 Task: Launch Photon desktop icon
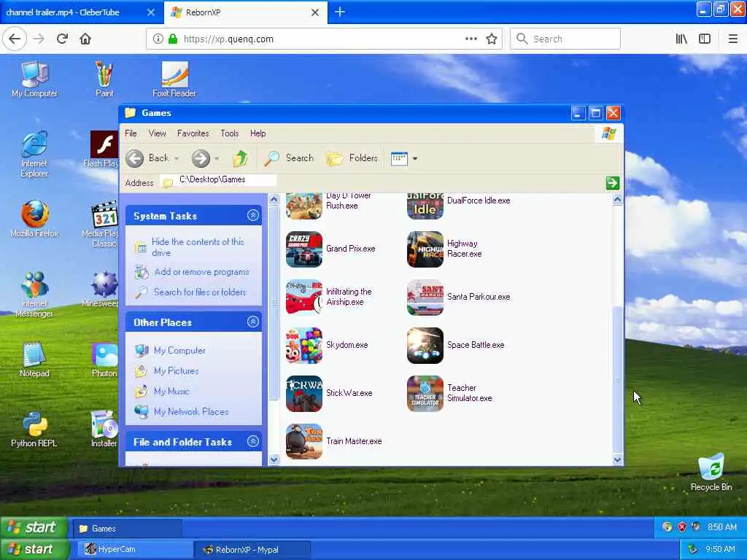[x=105, y=359]
